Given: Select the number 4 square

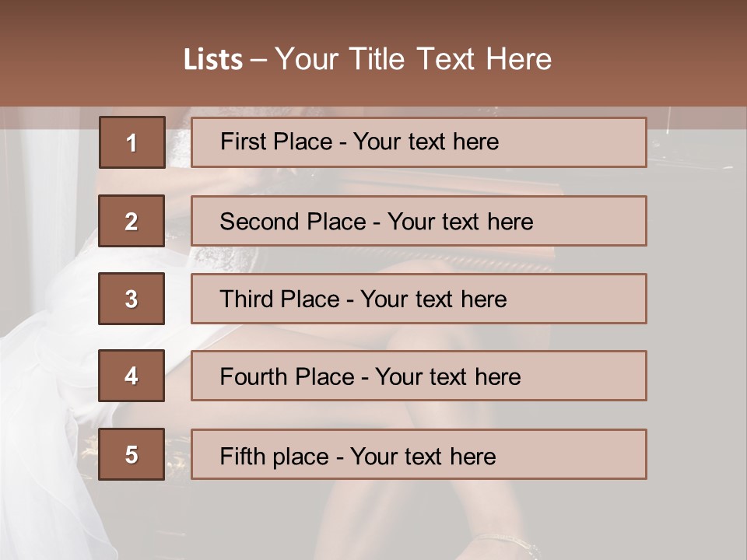Looking at the screenshot, I should point(132,376).
